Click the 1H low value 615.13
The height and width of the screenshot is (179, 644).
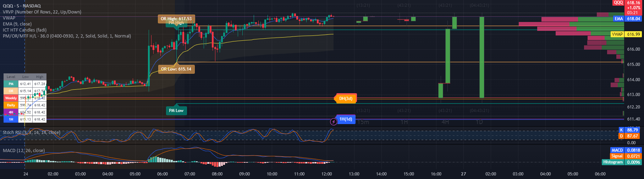click(26, 119)
